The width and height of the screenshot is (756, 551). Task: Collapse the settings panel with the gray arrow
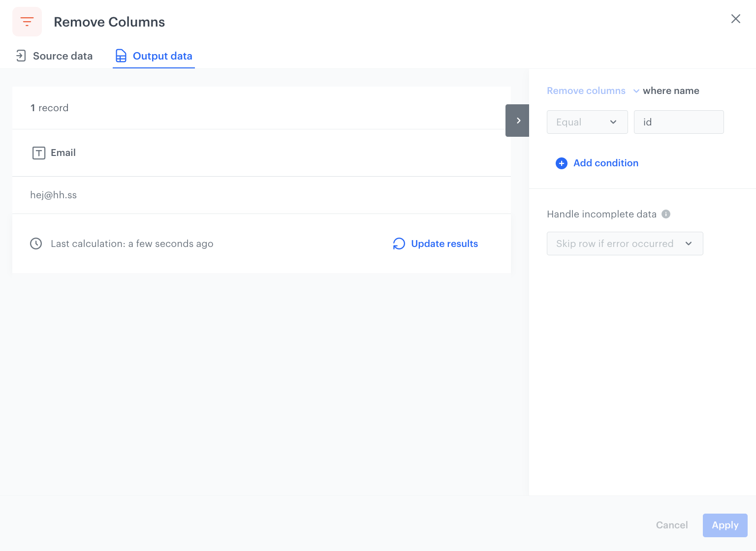coord(517,121)
